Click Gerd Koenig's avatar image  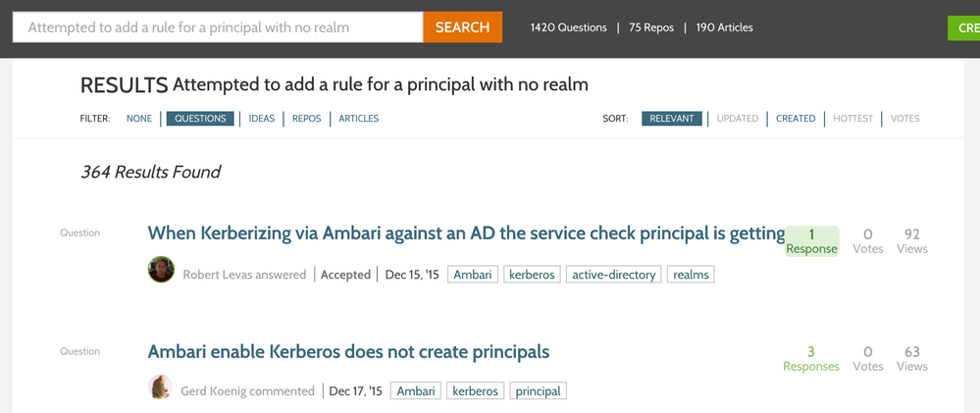click(161, 387)
